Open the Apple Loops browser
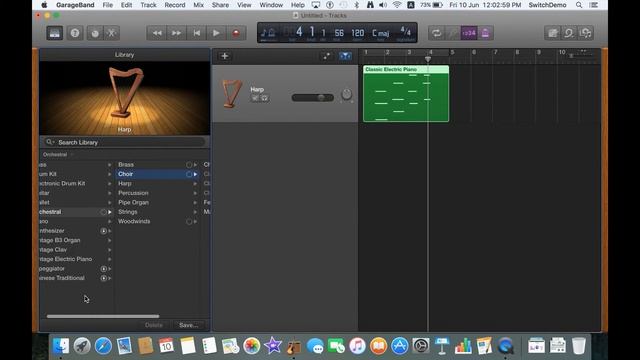Screen dimensions: 640x360 point(569,33)
